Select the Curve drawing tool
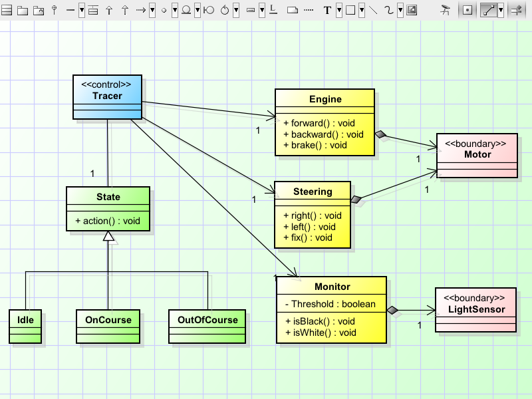The height and width of the screenshot is (399, 532). pos(388,10)
